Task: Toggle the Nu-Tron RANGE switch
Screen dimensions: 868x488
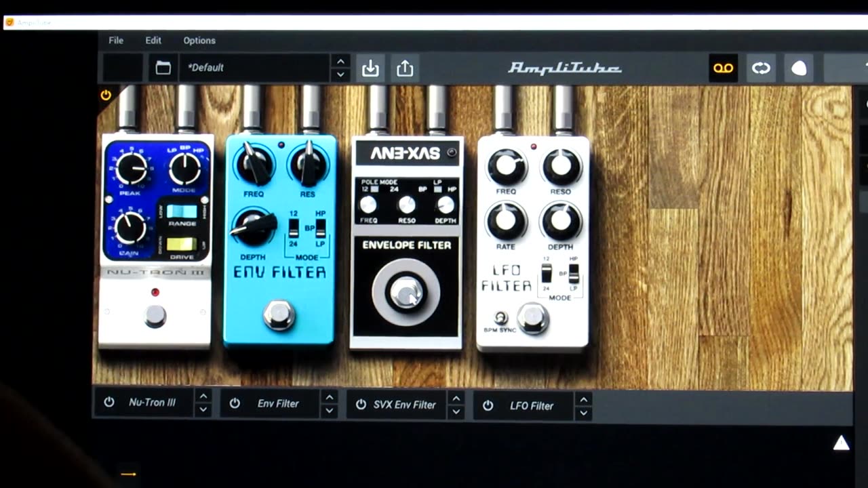Action: [182, 211]
